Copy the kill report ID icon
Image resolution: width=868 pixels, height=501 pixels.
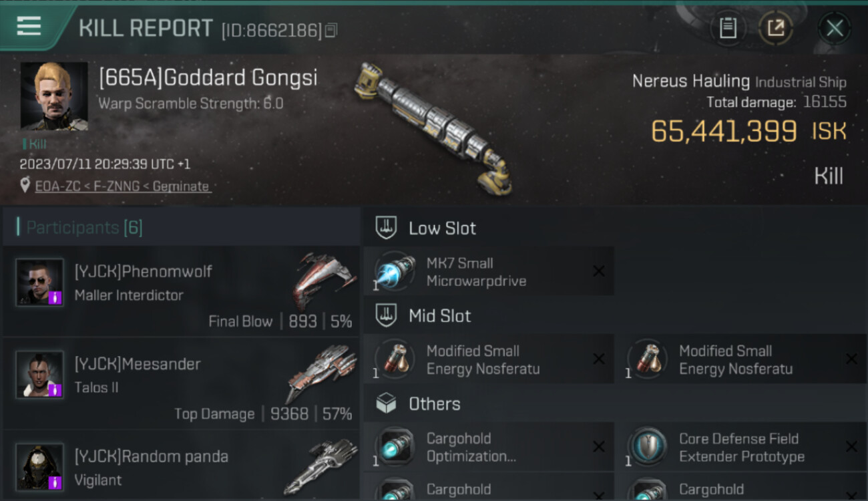pos(332,30)
